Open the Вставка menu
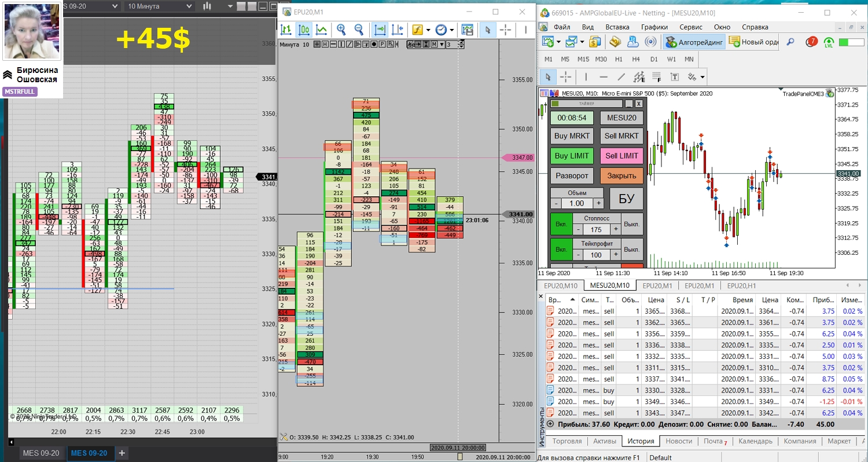The height and width of the screenshot is (462, 868). [x=617, y=27]
